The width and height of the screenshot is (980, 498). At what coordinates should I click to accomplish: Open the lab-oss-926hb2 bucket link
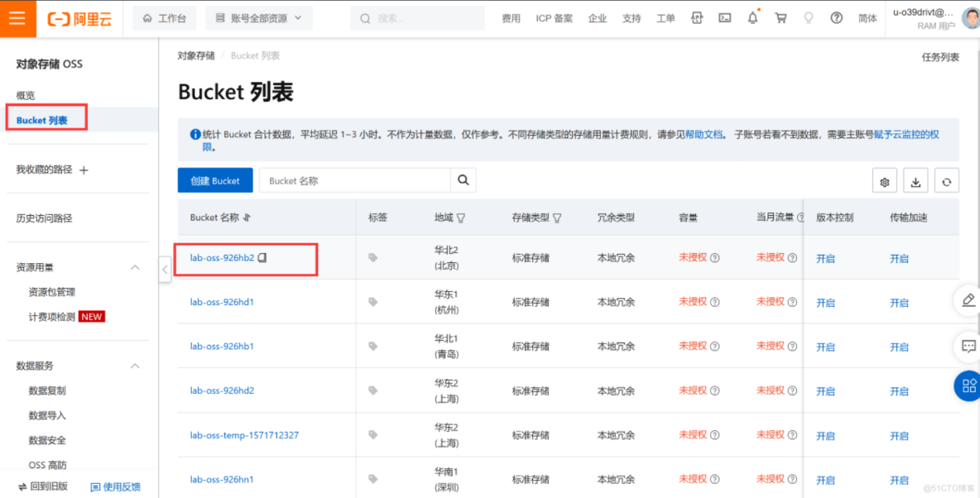tap(222, 258)
